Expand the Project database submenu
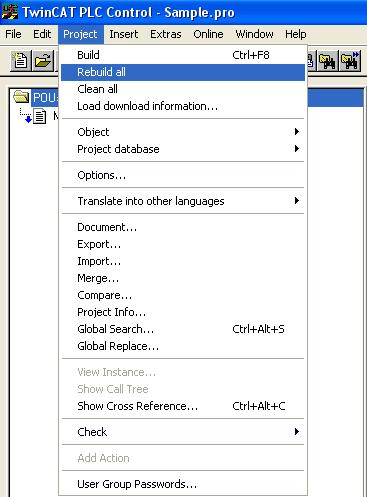 [183, 149]
